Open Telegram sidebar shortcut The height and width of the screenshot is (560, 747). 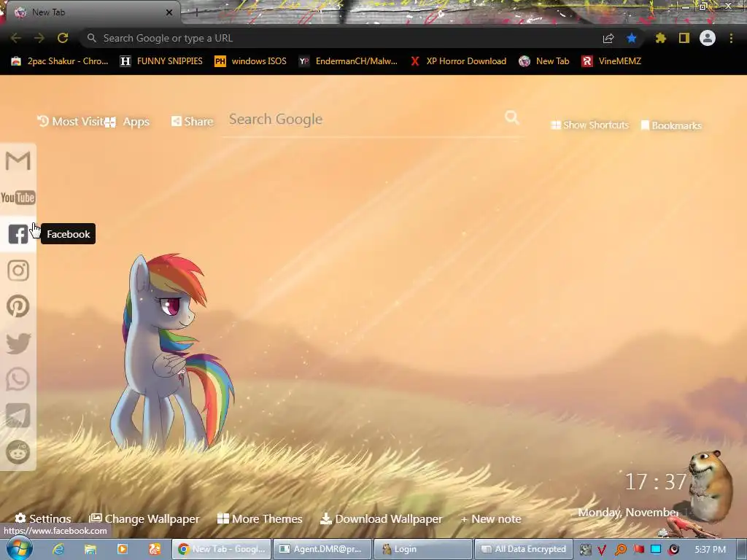click(x=18, y=415)
